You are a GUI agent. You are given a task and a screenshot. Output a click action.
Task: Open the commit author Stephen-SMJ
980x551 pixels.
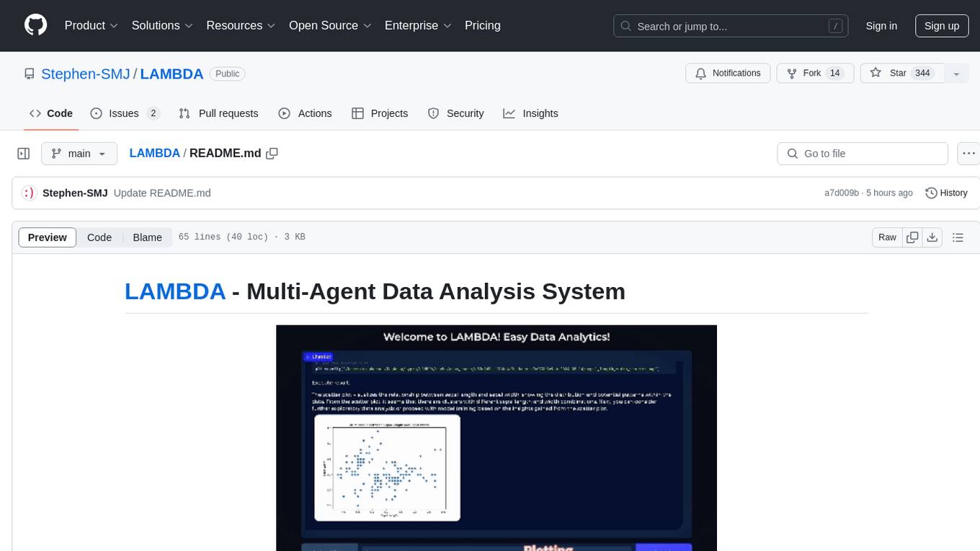click(x=75, y=193)
